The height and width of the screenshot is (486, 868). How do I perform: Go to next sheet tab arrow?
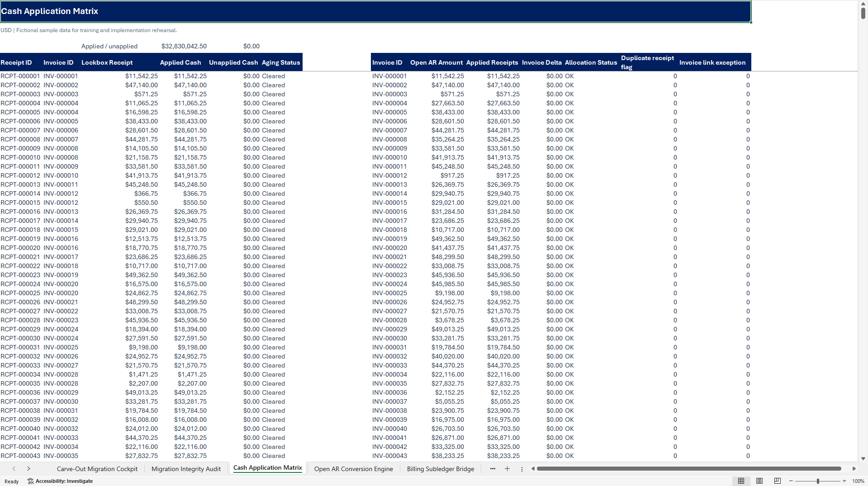pyautogui.click(x=28, y=469)
